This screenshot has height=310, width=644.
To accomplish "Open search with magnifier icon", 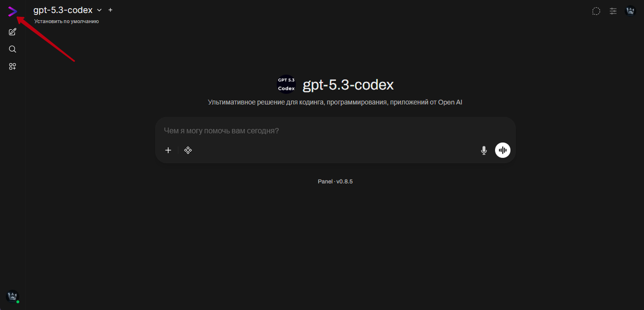I will point(13,49).
